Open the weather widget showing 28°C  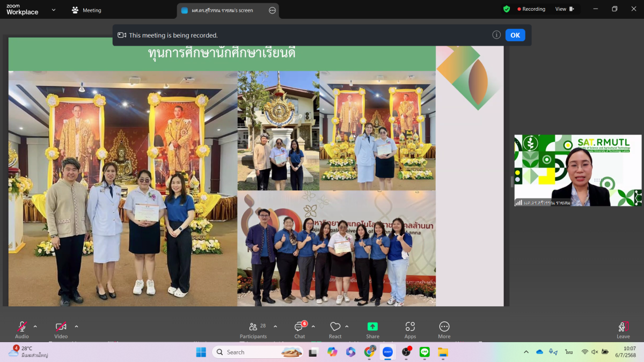pyautogui.click(x=28, y=352)
